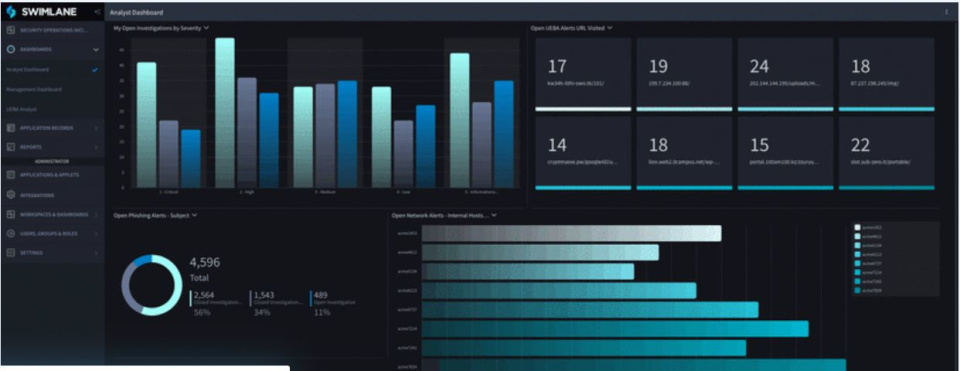Open Applications & Applets menu item
Image resolution: width=960 pixels, height=371 pixels.
coord(52,174)
